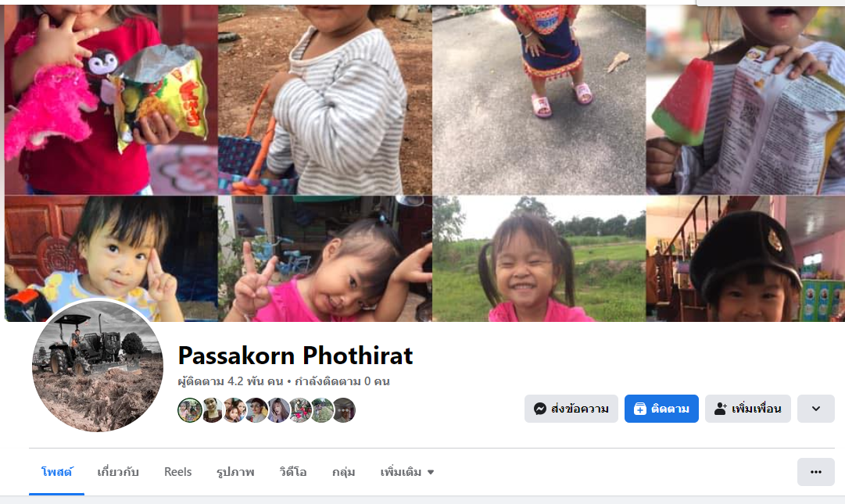Screen dimensions: 845x504
Task: Open the three-dots profile options menu
Action: (x=816, y=472)
